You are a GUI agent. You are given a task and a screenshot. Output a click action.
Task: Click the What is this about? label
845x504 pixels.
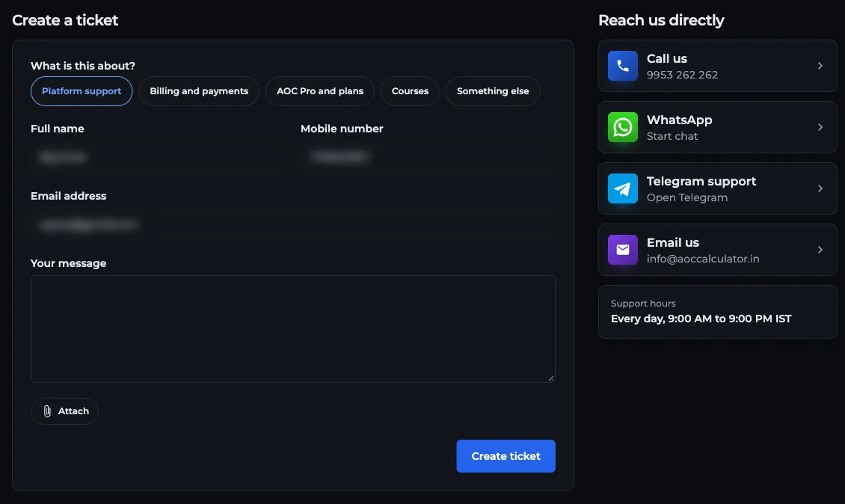point(83,66)
